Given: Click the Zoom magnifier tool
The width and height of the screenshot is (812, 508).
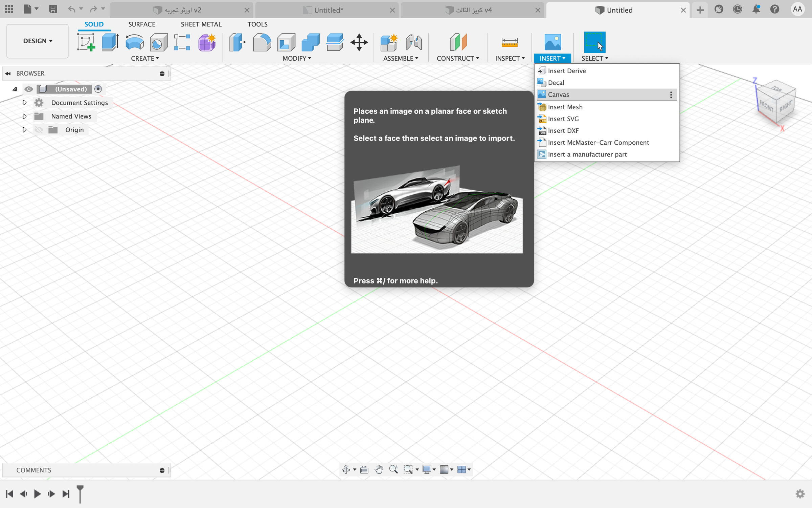Looking at the screenshot, I should click(393, 469).
